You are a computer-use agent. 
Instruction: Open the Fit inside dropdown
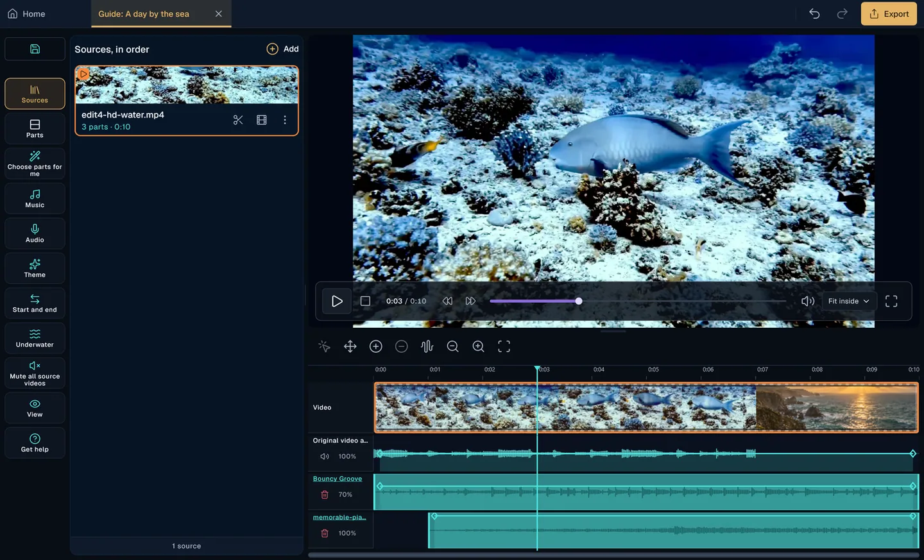(849, 301)
